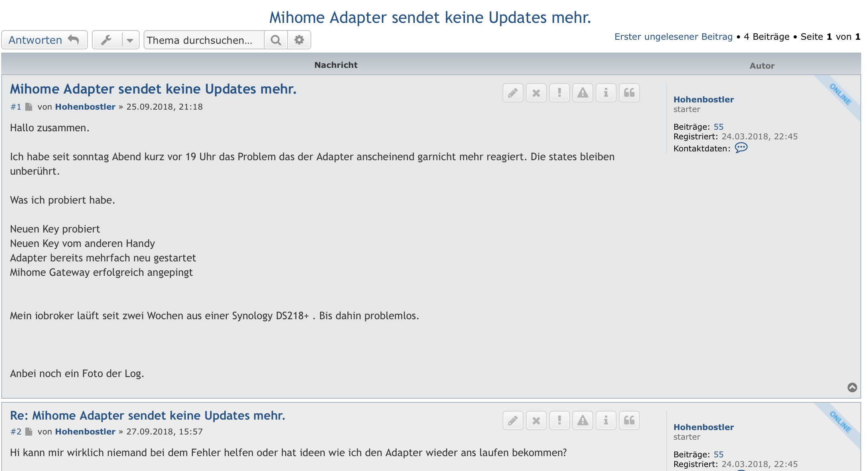This screenshot has height=471, width=868.
Task: Click 'Hallo zusammen.' greeting text
Action: click(50, 128)
